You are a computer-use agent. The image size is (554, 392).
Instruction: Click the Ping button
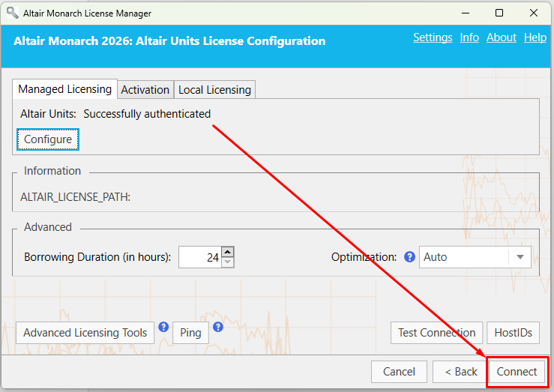[190, 333]
